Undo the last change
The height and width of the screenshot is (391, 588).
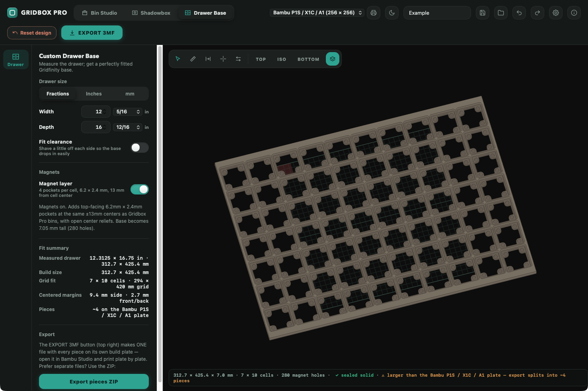click(519, 13)
